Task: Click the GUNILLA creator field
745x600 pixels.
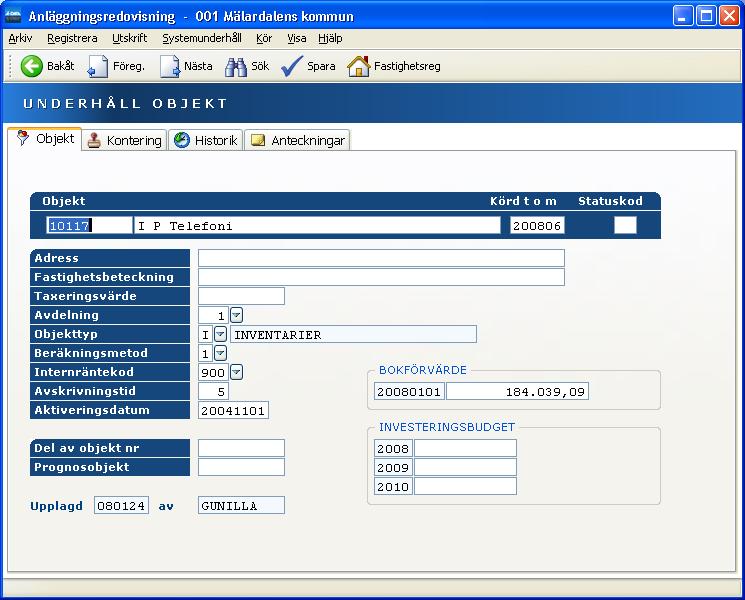Action: 241,505
